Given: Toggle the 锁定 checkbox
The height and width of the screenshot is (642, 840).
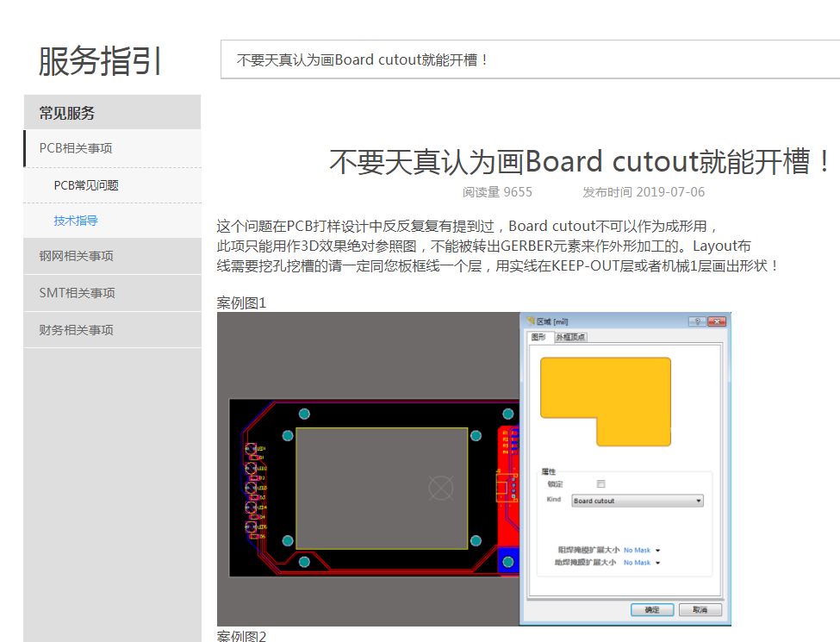Looking at the screenshot, I should (x=600, y=484).
